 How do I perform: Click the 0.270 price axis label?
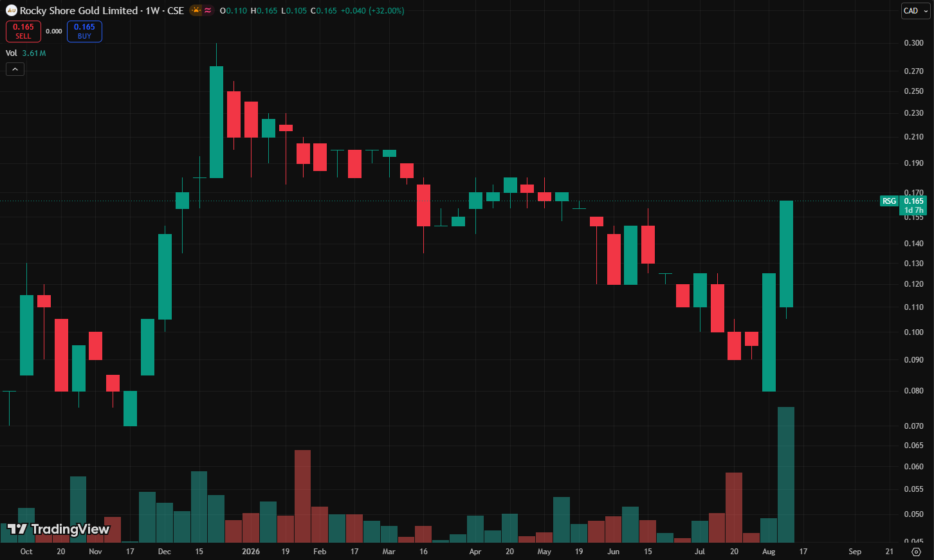click(x=913, y=71)
